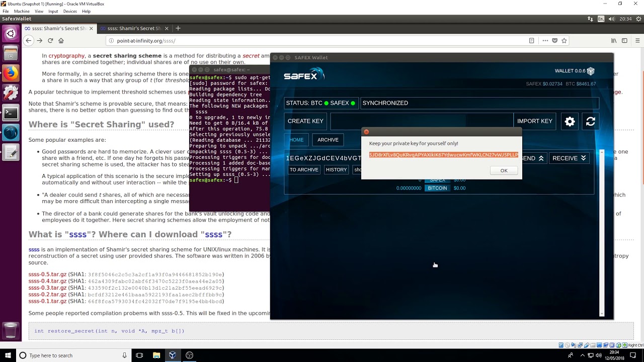This screenshot has height=362, width=644.
Task: Open a new Firefox tab
Action: pyautogui.click(x=178, y=28)
